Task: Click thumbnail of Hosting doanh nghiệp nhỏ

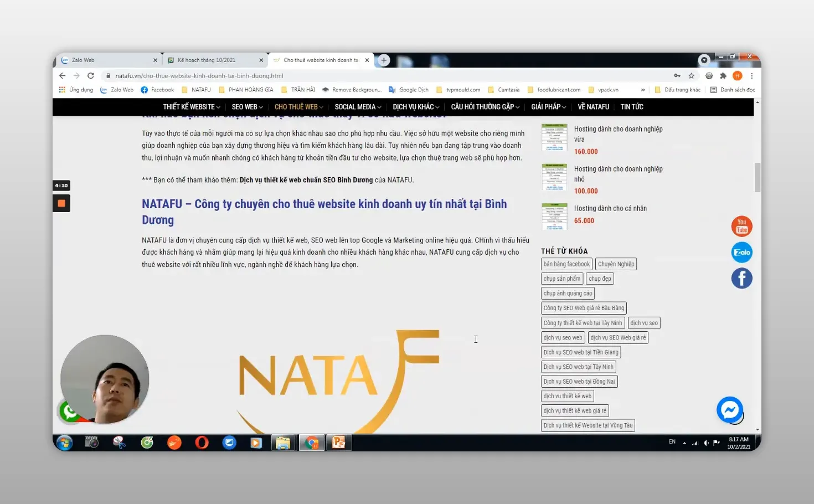Action: click(x=554, y=177)
